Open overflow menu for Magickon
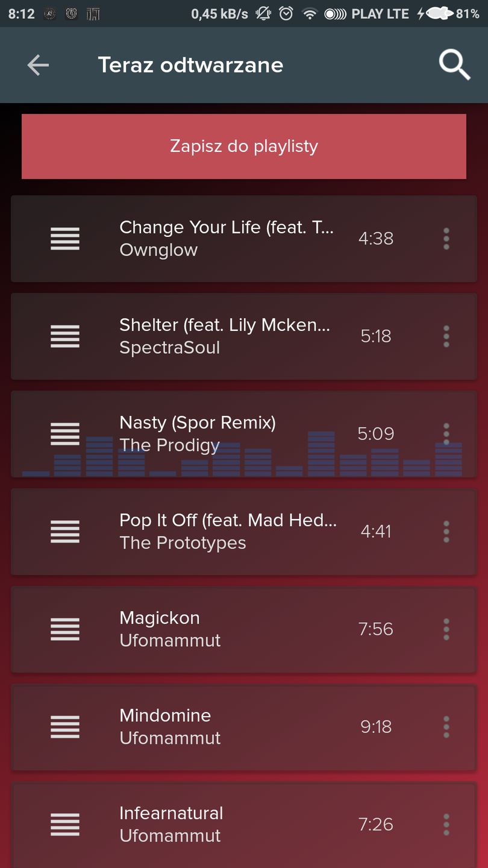The width and height of the screenshot is (488, 868). 446,629
